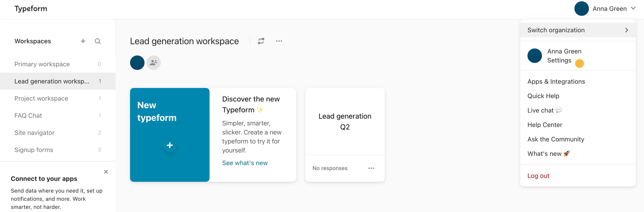Click the Anna Green name in menu

tap(564, 51)
